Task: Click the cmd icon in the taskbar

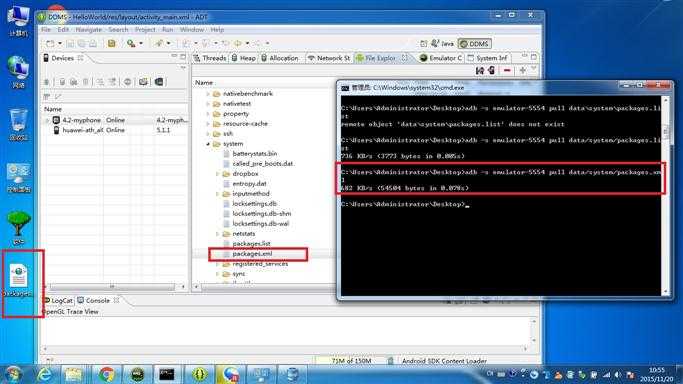Action: (167, 374)
